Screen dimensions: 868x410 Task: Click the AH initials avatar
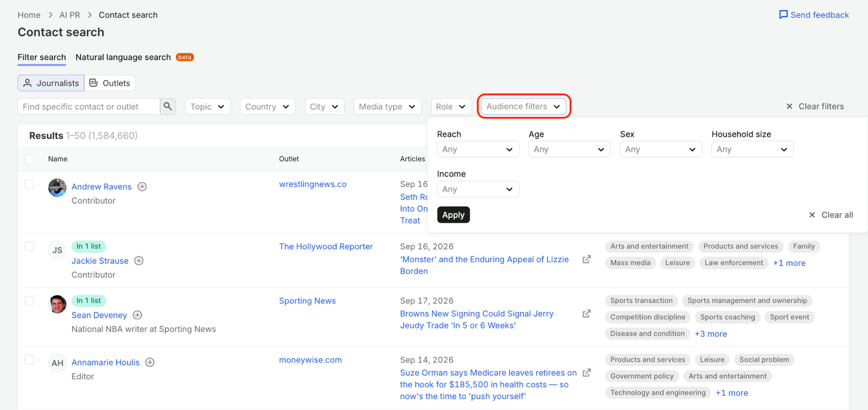(x=57, y=363)
